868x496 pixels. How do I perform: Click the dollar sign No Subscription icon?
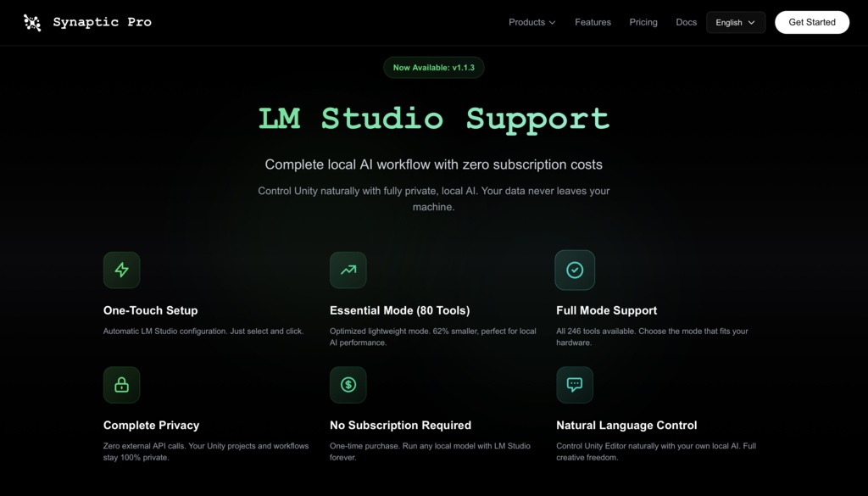pos(348,385)
